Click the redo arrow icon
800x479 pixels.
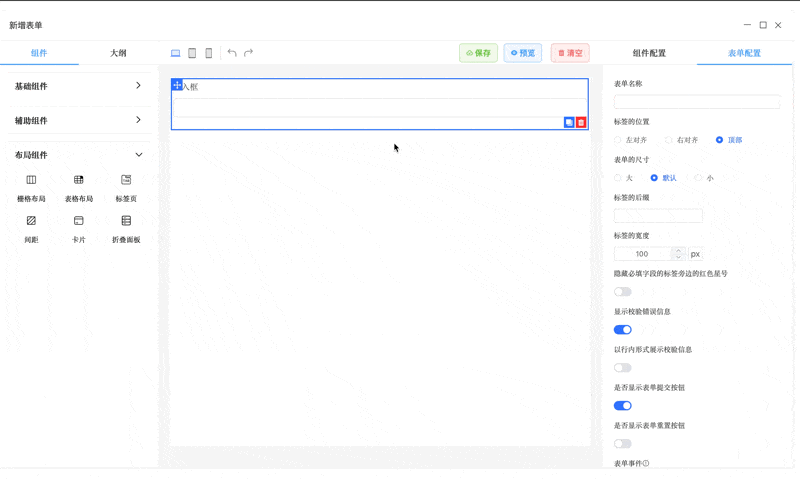(x=249, y=53)
